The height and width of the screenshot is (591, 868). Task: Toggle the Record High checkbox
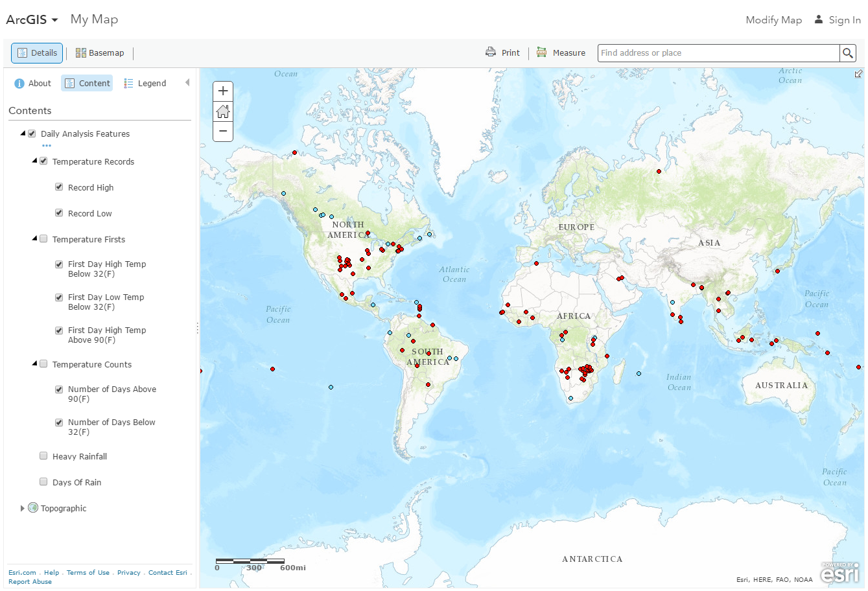pos(59,187)
